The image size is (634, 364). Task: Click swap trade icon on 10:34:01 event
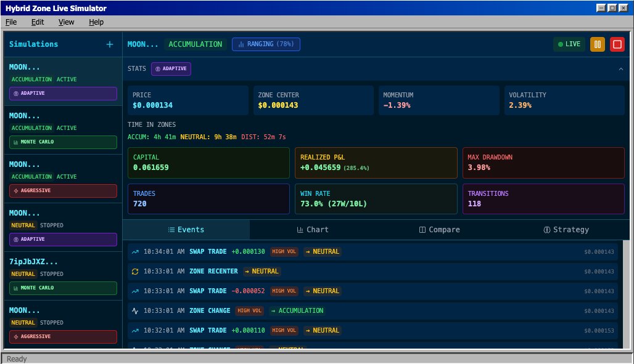(135, 252)
